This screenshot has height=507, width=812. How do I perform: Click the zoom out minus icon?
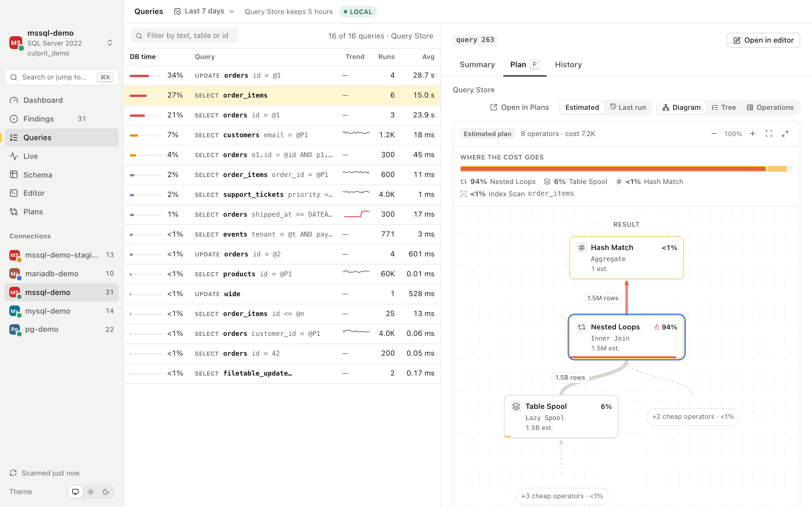pos(714,134)
